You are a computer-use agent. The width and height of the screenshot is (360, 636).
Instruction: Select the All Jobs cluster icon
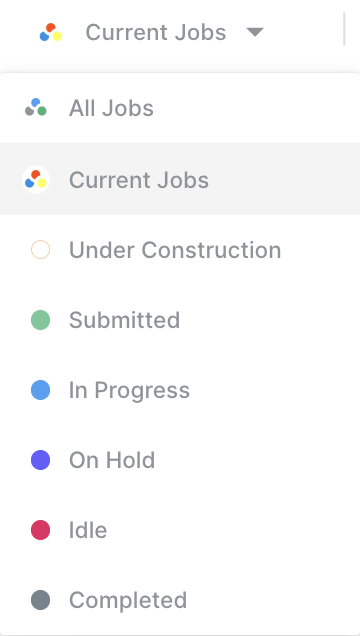tap(36, 107)
